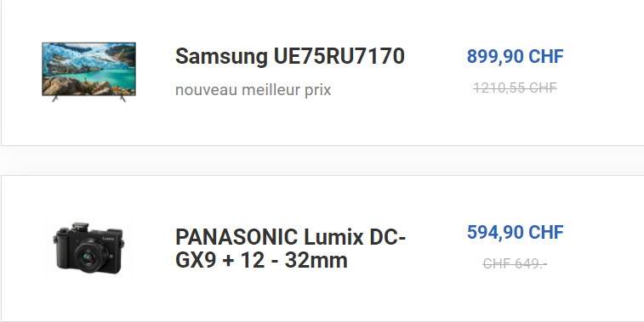This screenshot has width=644, height=322.
Task: Click the lens on the camera image
Action: point(89,257)
